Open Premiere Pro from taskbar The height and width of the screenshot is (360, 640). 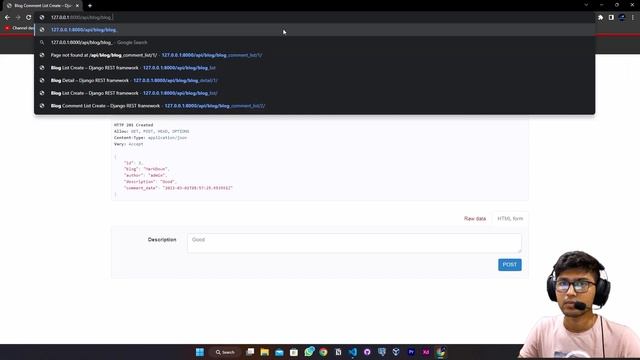click(x=411, y=352)
